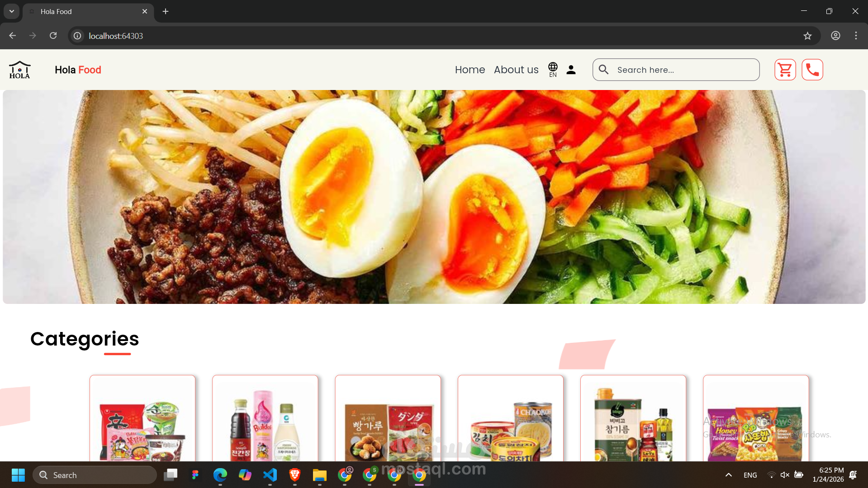Open the instant noodles category card
This screenshot has height=488, width=868.
point(142,418)
